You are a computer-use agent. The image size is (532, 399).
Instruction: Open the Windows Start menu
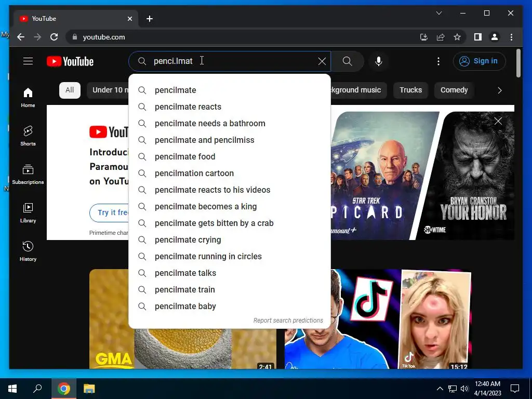click(12, 389)
